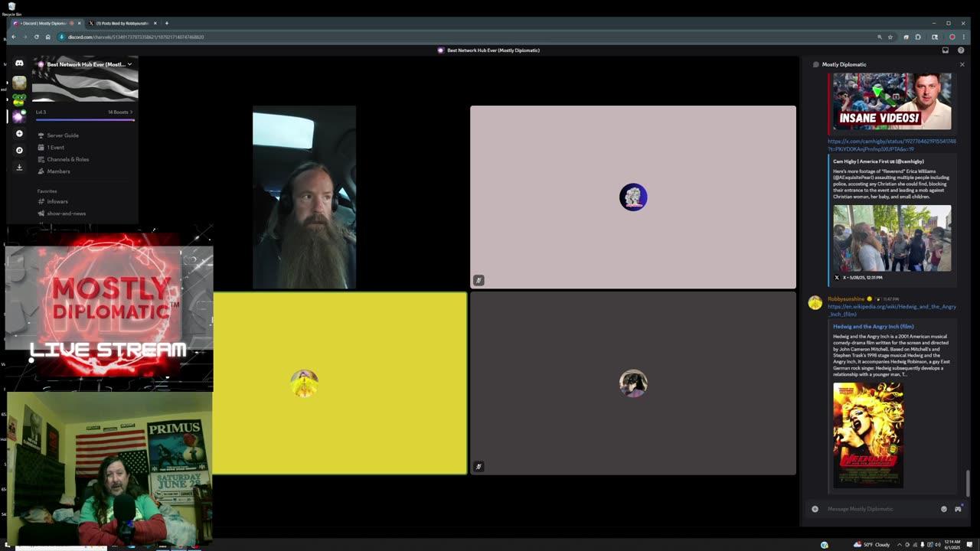The image size is (980, 551).
Task: Open the Members list
Action: 58,171
